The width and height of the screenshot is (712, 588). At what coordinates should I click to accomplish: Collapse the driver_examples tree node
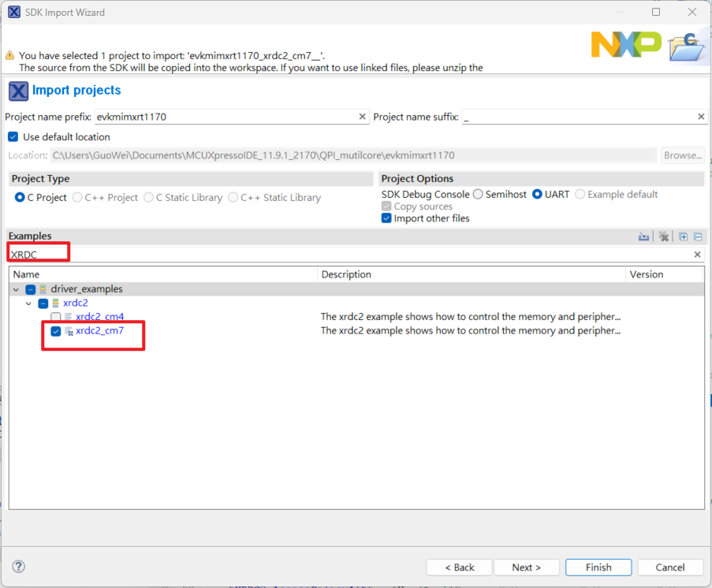tap(16, 289)
